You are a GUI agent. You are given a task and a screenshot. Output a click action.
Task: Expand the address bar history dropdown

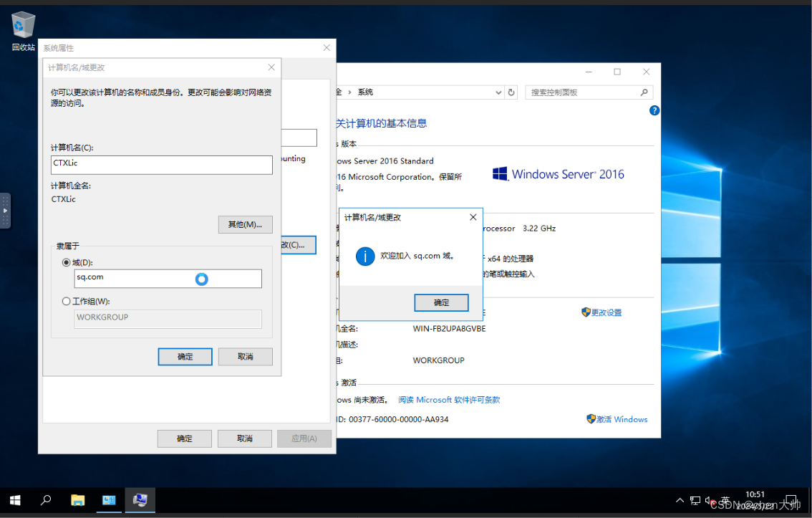(x=498, y=92)
